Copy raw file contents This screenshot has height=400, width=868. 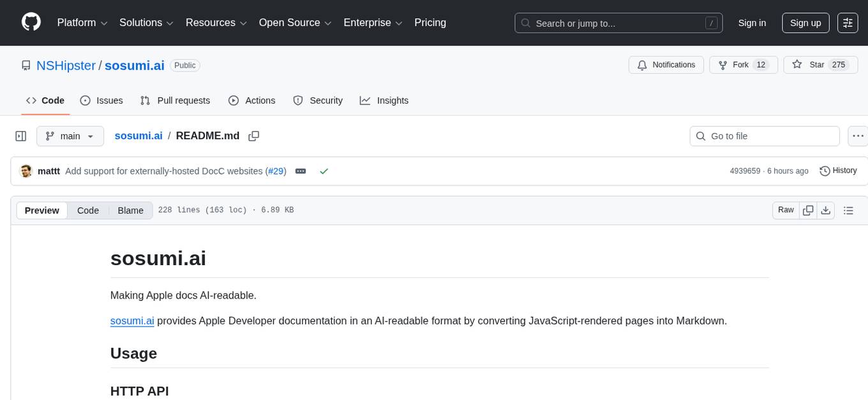pos(808,210)
